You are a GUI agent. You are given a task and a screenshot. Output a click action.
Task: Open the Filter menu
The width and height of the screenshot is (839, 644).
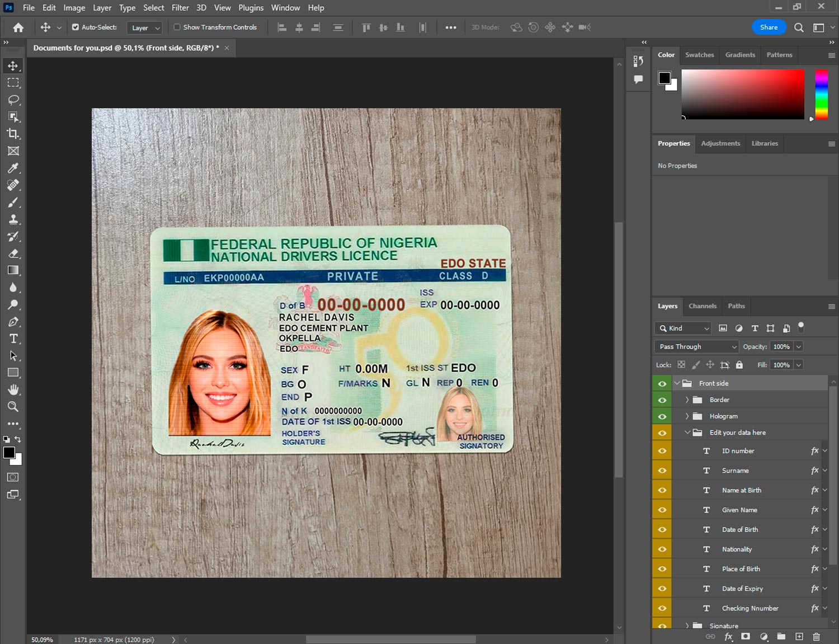(180, 8)
